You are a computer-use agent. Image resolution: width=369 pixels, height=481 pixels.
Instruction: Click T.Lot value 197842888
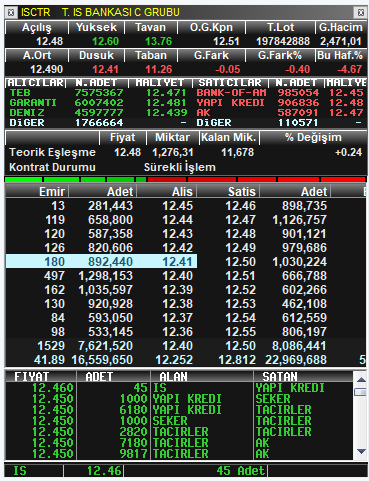coord(283,41)
